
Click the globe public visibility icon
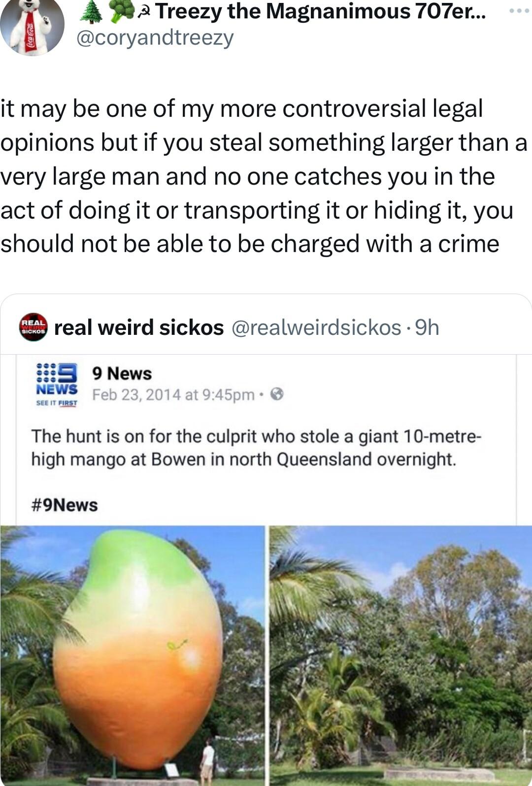coord(277,394)
